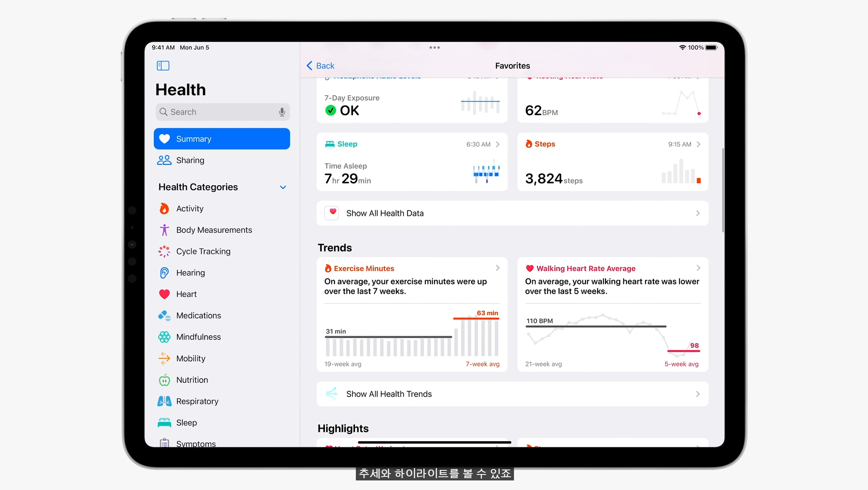This screenshot has height=490, width=868.
Task: Click the red Heart category icon
Action: pos(164,294)
